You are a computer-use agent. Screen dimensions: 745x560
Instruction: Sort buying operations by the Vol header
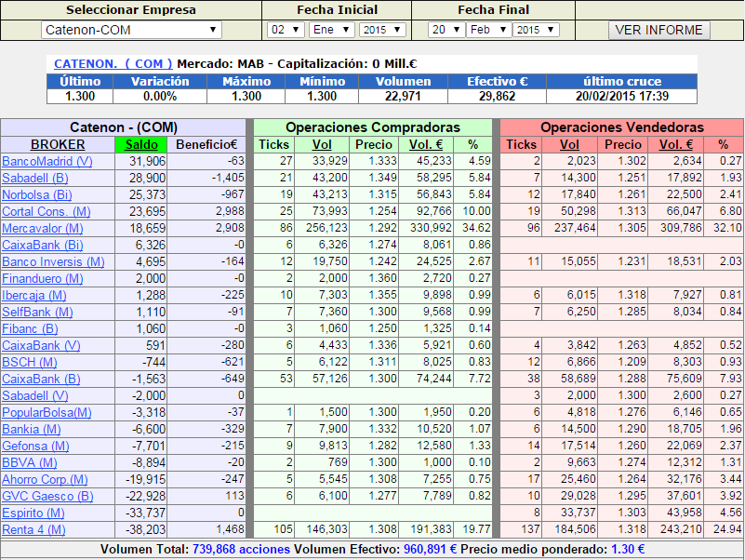[x=322, y=144]
